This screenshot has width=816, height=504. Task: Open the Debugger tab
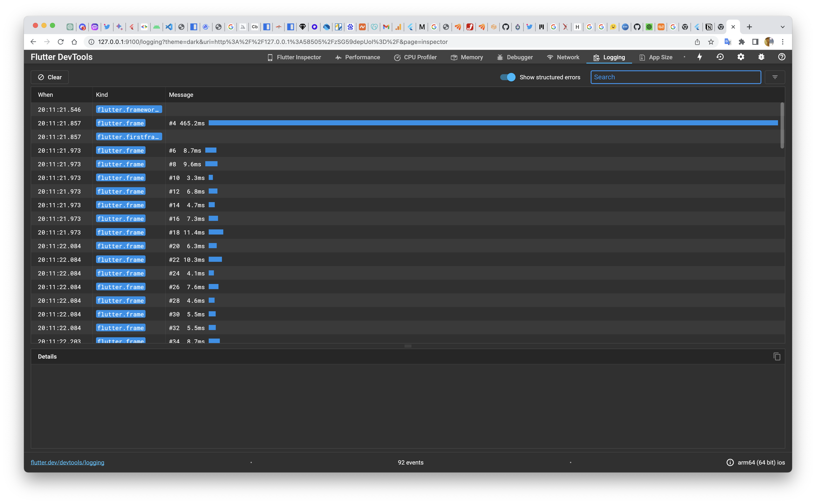click(x=515, y=57)
